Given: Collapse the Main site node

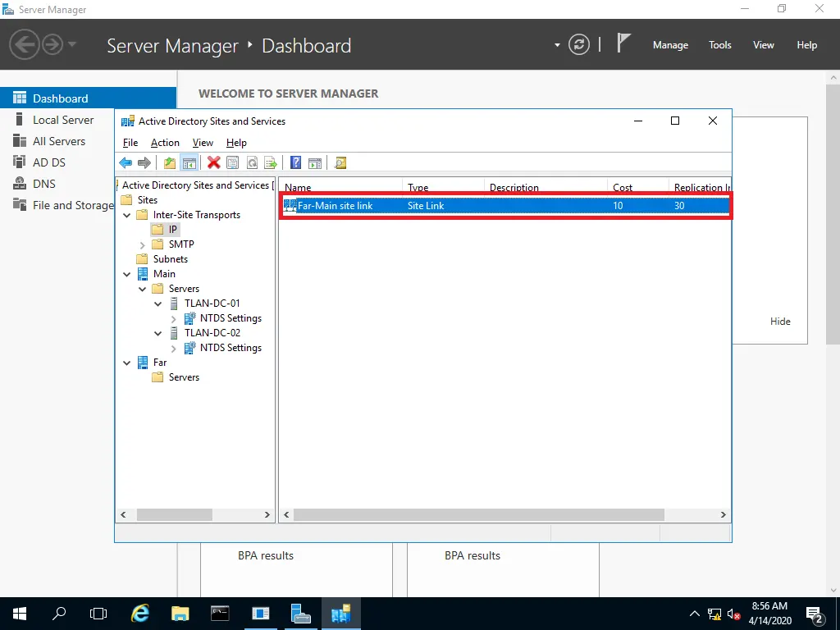Looking at the screenshot, I should click(x=127, y=274).
